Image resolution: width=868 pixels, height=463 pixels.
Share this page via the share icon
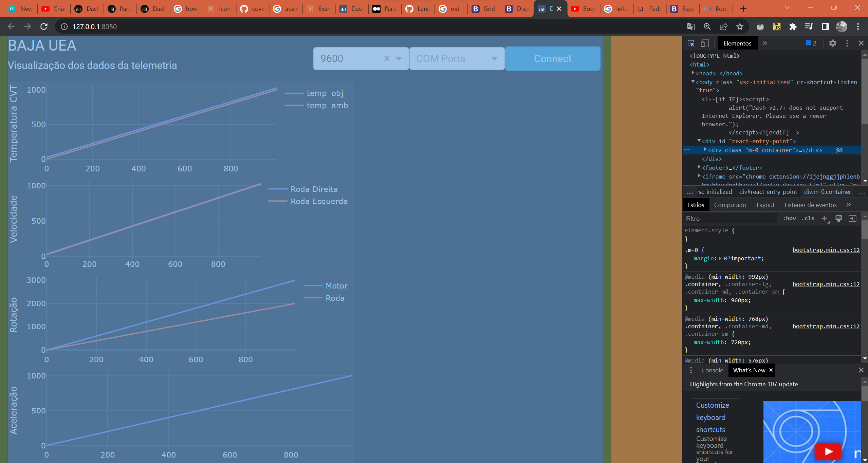tap(723, 26)
